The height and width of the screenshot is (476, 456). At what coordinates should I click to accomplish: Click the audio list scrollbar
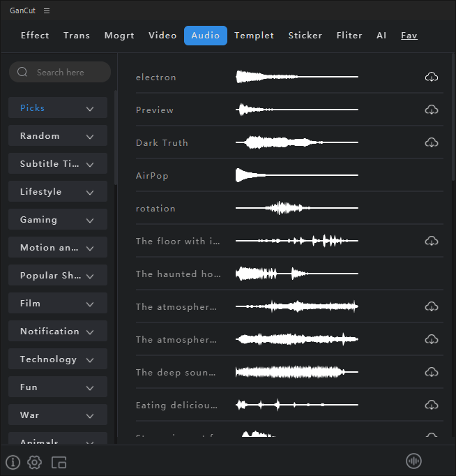click(x=453, y=117)
